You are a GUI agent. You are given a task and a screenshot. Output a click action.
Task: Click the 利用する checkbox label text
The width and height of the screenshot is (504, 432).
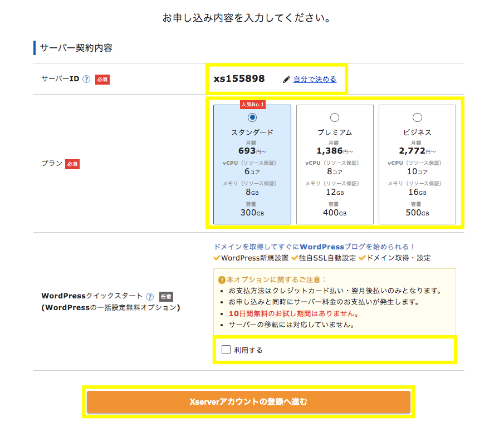pyautogui.click(x=248, y=350)
